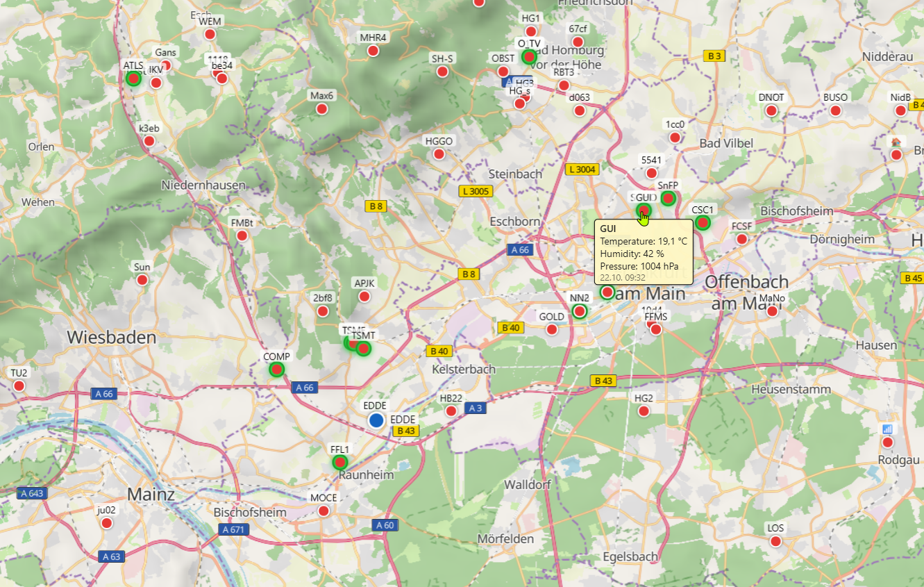Select the SH-S station marker
Viewport: 924px width, 587px height.
pos(442,72)
